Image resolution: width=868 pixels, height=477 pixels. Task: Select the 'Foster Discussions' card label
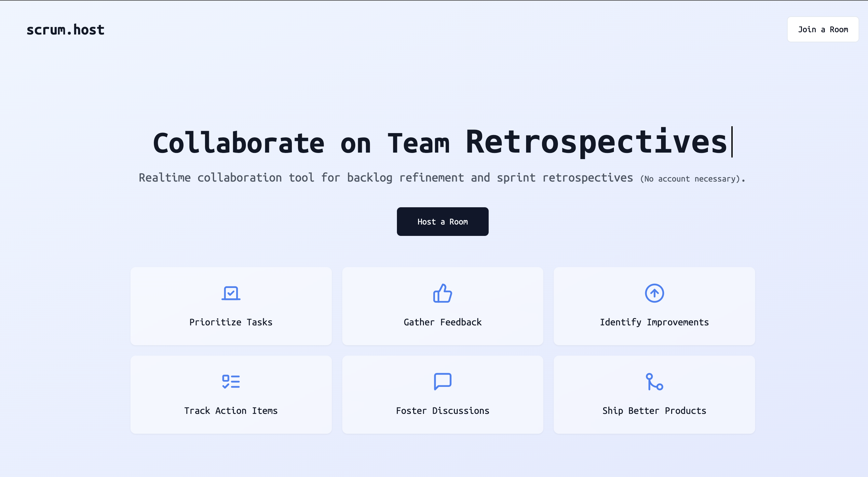coord(442,411)
